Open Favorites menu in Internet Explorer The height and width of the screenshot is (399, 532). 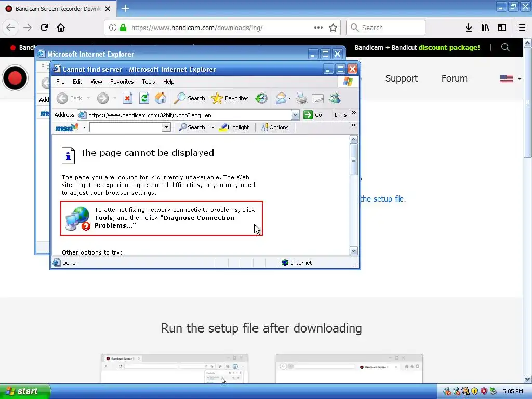[x=122, y=82]
